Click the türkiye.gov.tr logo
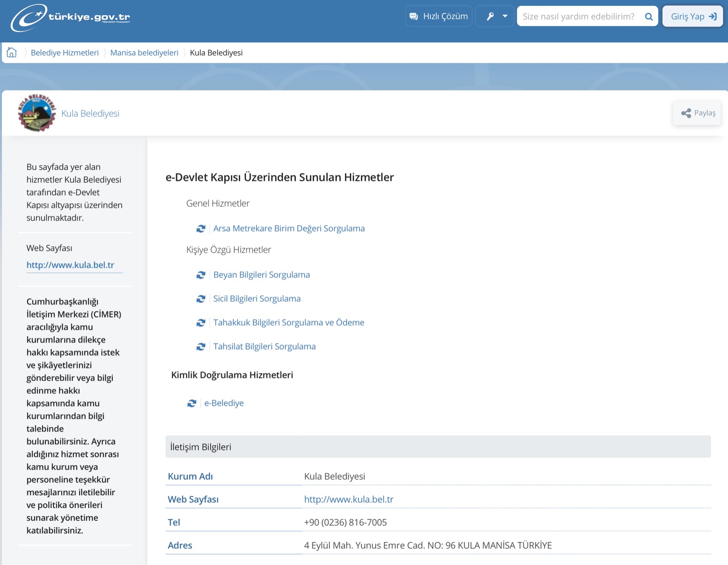 click(x=71, y=17)
